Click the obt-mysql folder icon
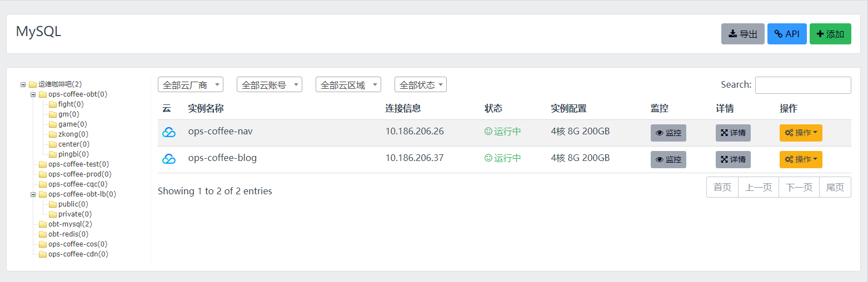The image size is (868, 282). point(43,224)
